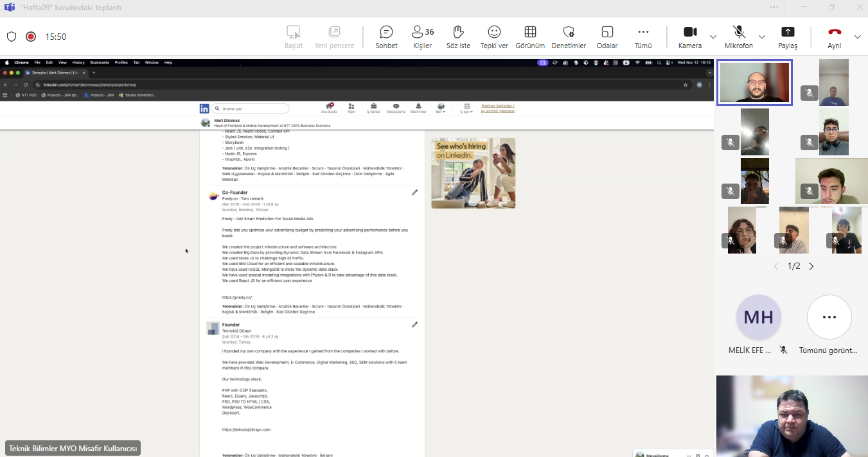Open the Sohbet chat panel
Screen dimensions: 868x457
click(386, 37)
